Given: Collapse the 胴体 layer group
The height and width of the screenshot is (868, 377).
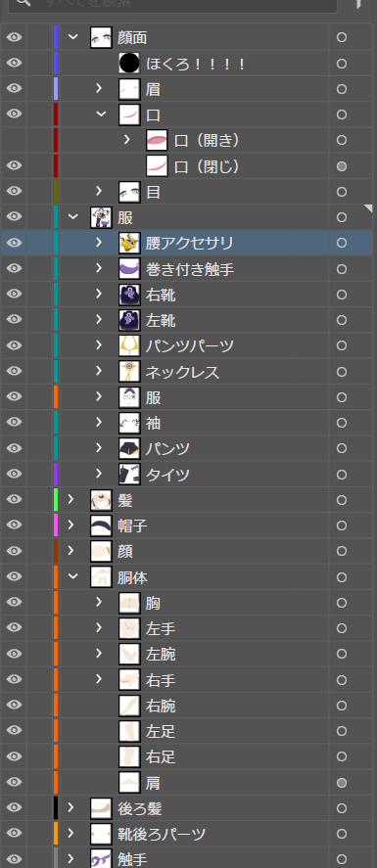Looking at the screenshot, I should pos(72,576).
